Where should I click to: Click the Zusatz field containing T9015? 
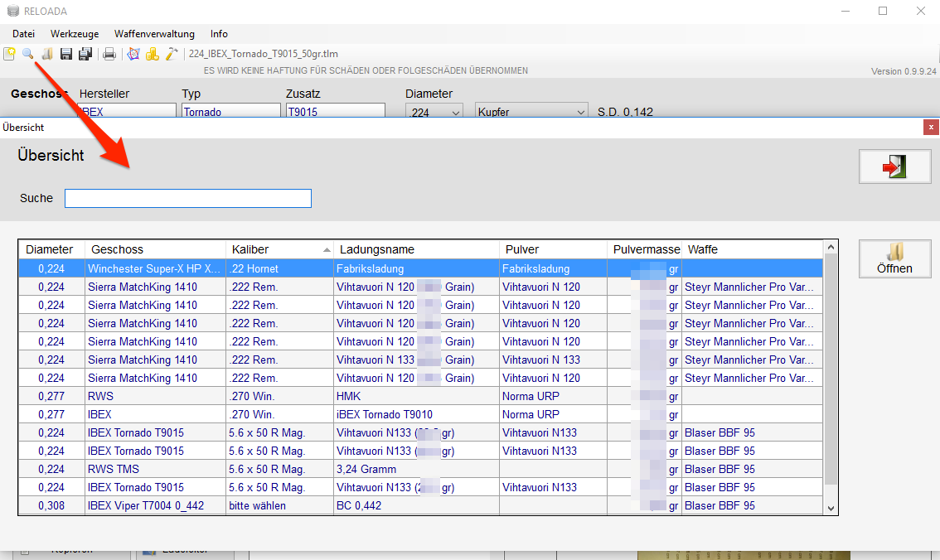coord(335,111)
